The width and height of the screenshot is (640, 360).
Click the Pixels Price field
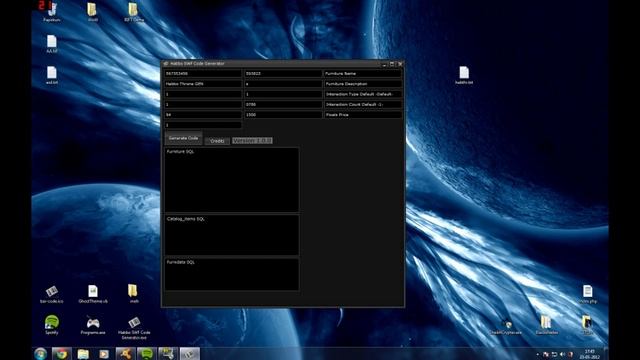[x=363, y=115]
